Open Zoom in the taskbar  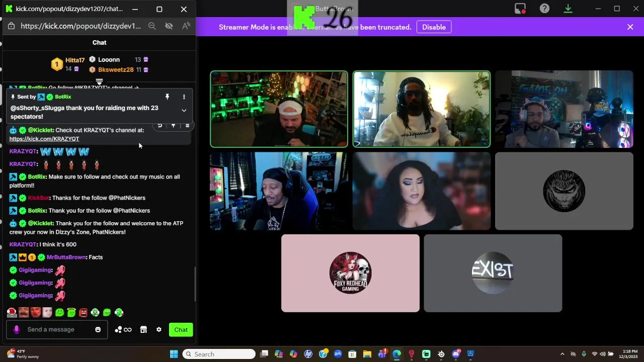tap(338, 354)
